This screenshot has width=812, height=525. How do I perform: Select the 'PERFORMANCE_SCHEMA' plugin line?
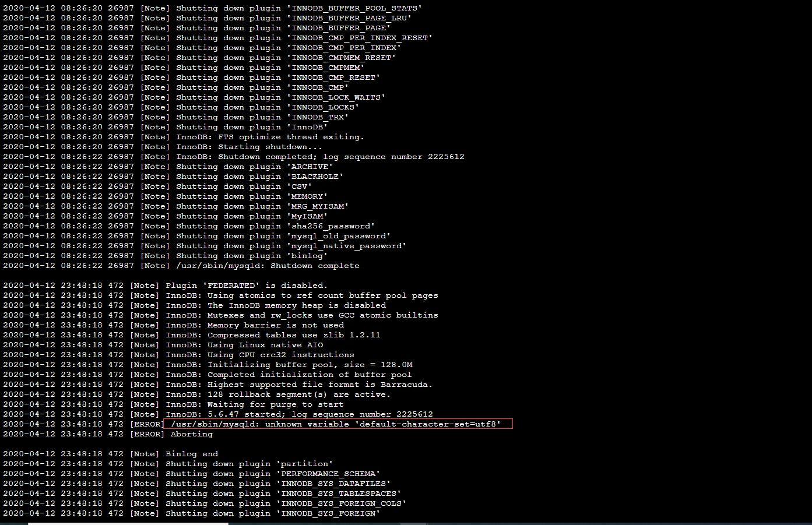192,474
